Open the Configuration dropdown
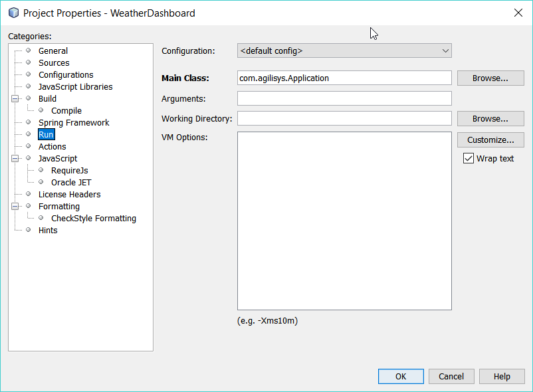The image size is (533, 392). pyautogui.click(x=344, y=50)
